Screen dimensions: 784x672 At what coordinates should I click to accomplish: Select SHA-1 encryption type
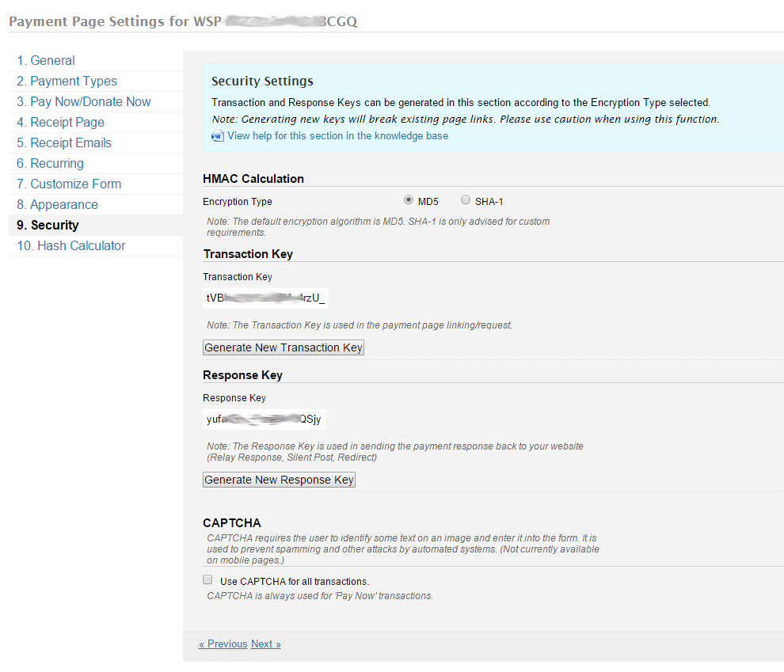point(466,200)
